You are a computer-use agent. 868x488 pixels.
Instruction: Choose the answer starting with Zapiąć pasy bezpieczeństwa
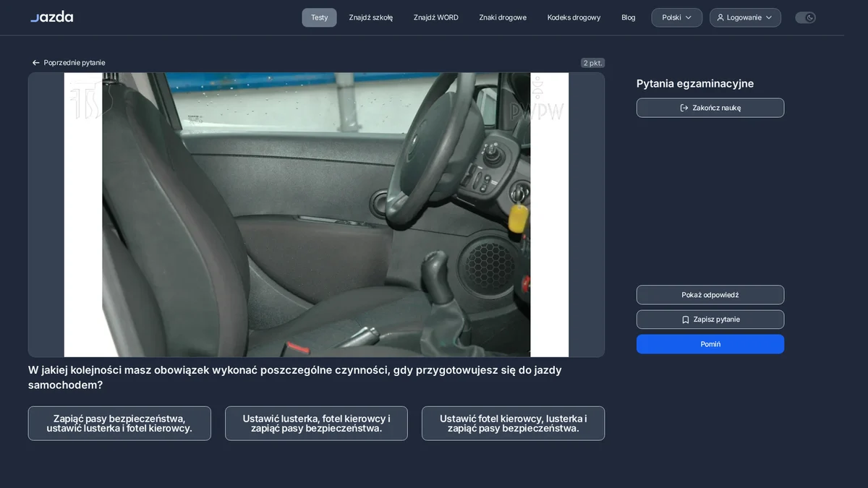119,423
